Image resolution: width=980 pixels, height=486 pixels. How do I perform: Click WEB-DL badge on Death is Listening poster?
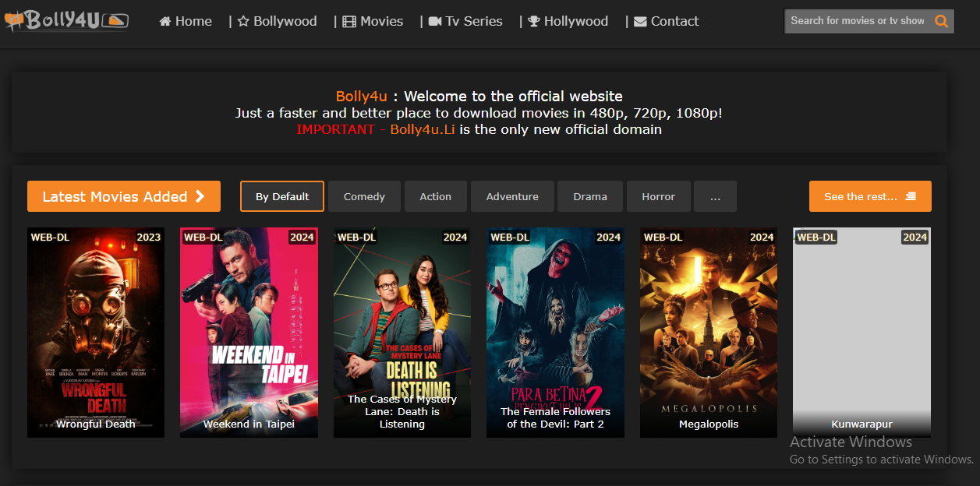point(356,237)
